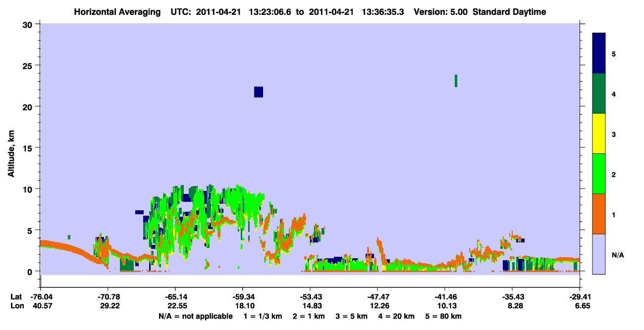The image size is (644, 330).
Task: Click the dark green colorbar segment labeled 4
Action: 599,94
